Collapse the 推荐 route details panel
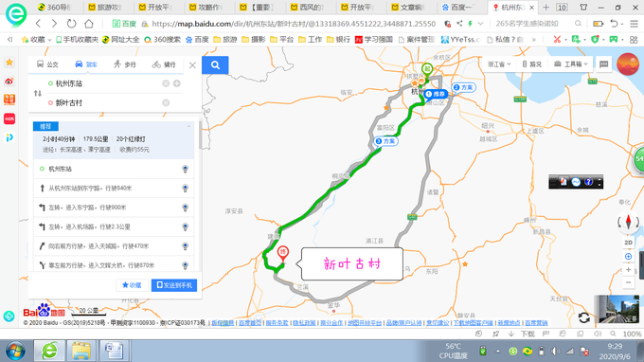 (188, 126)
